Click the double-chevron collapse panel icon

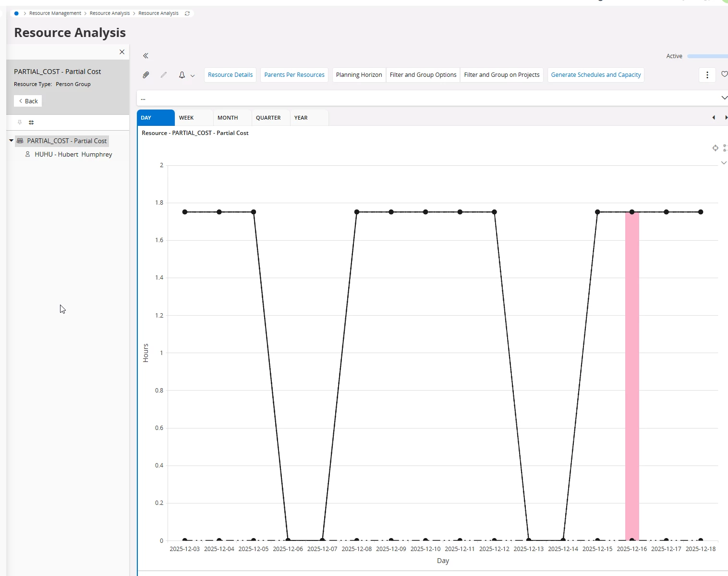[146, 56]
